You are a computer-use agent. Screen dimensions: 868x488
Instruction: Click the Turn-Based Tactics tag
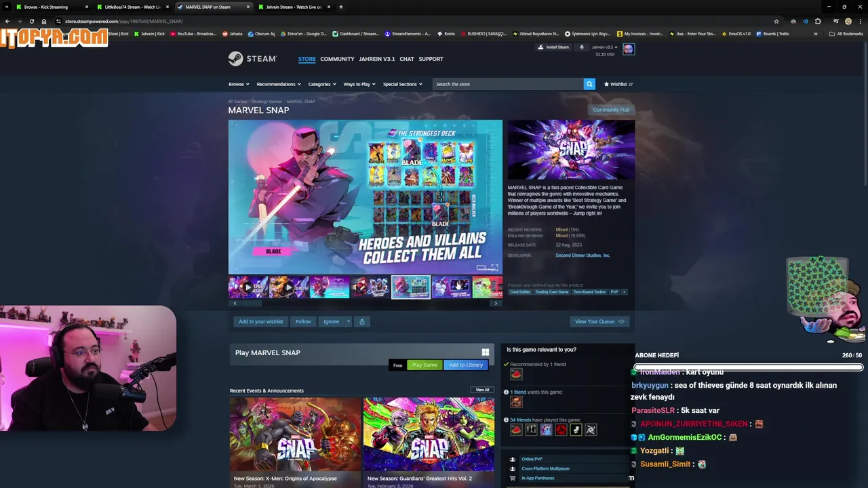pyautogui.click(x=589, y=291)
